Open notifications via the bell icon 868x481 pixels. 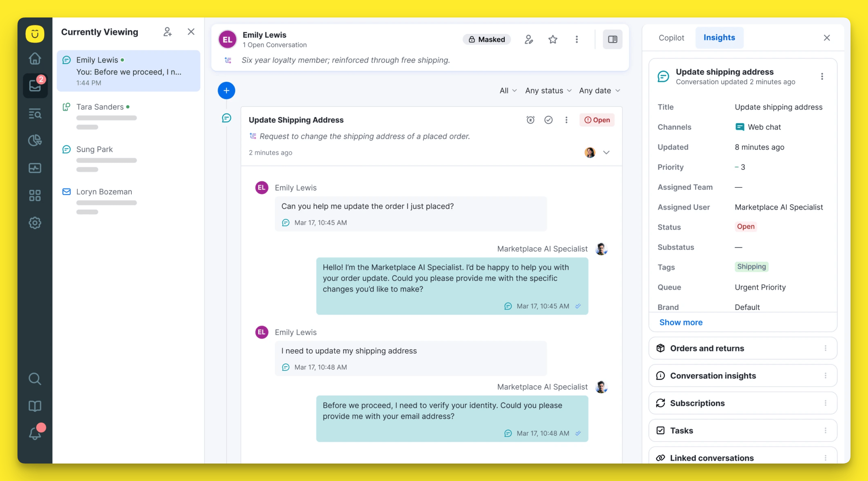click(35, 433)
